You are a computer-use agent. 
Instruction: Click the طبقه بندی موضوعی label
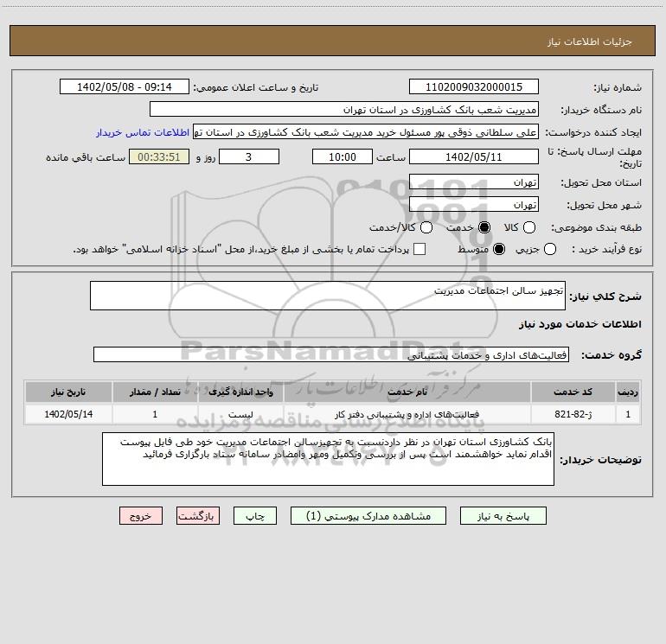coord(596,227)
